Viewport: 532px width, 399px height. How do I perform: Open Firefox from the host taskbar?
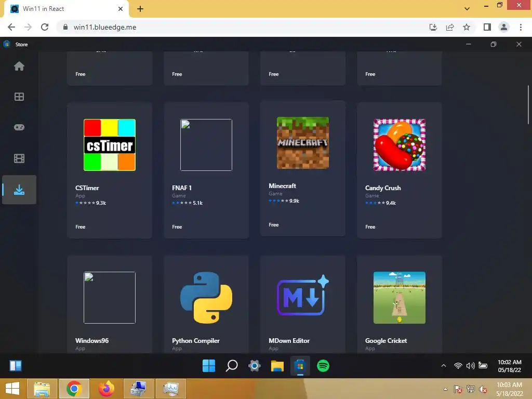click(106, 389)
